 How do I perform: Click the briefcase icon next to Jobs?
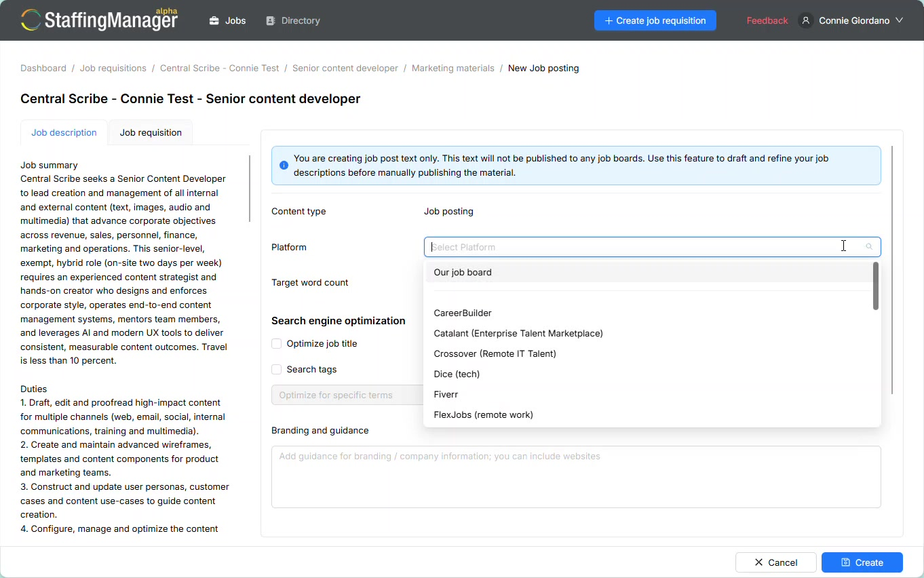point(214,21)
